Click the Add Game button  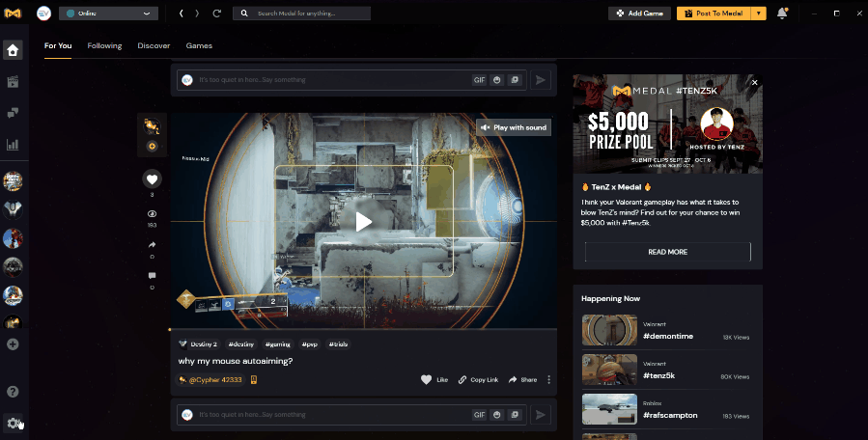639,14
